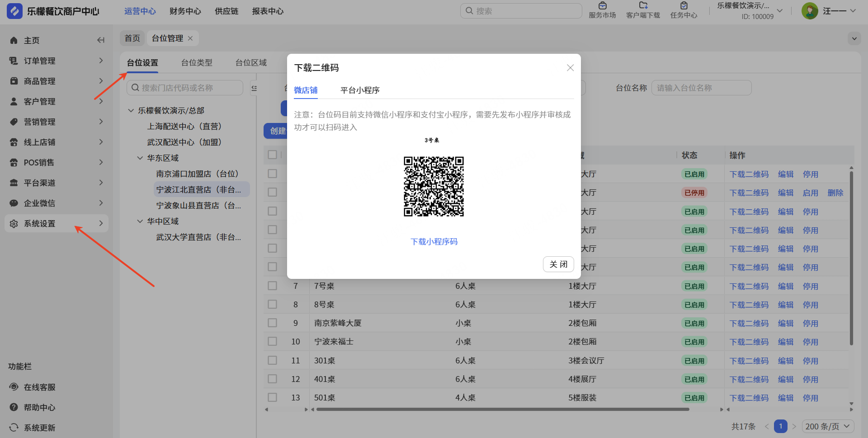Screen dimensions: 868x438
Task: Switch to 平台小程序 tab in dialog
Action: point(360,90)
